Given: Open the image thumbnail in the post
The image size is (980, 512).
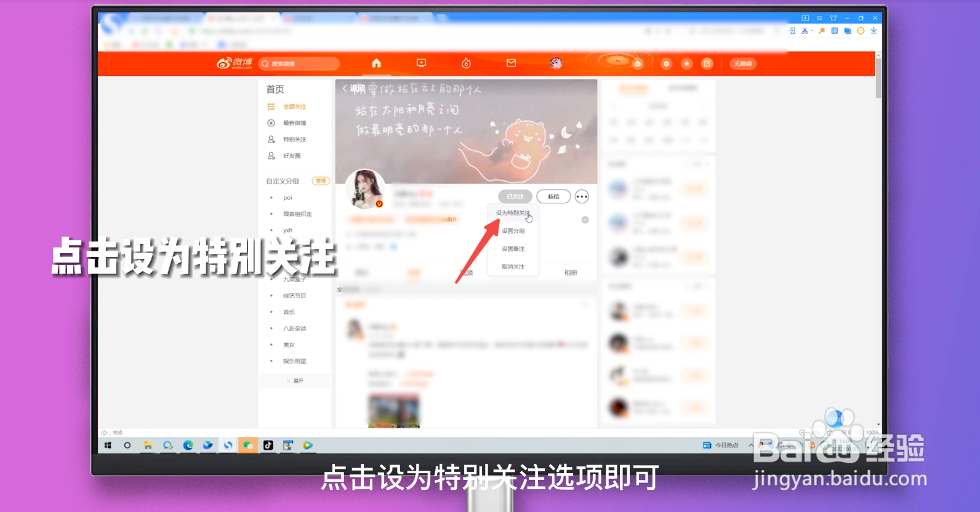Looking at the screenshot, I should [x=394, y=410].
